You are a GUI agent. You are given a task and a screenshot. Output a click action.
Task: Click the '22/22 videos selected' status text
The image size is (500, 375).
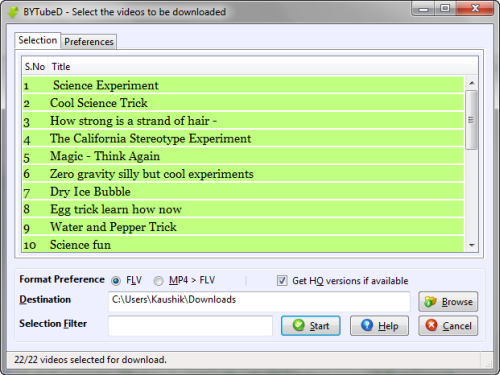tap(90, 360)
